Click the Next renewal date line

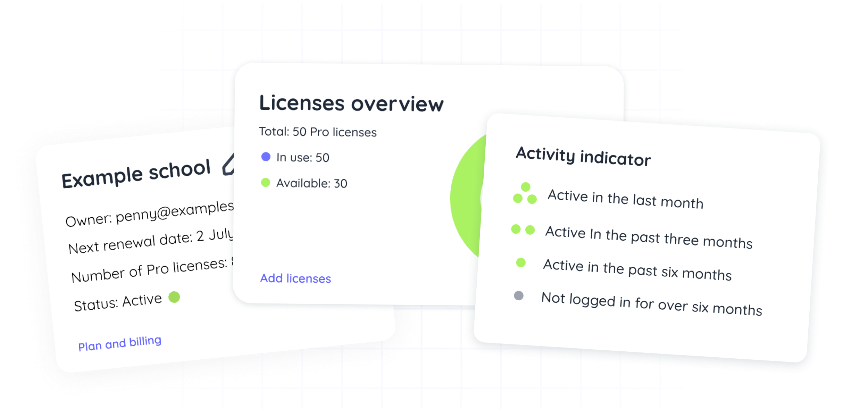point(151,241)
